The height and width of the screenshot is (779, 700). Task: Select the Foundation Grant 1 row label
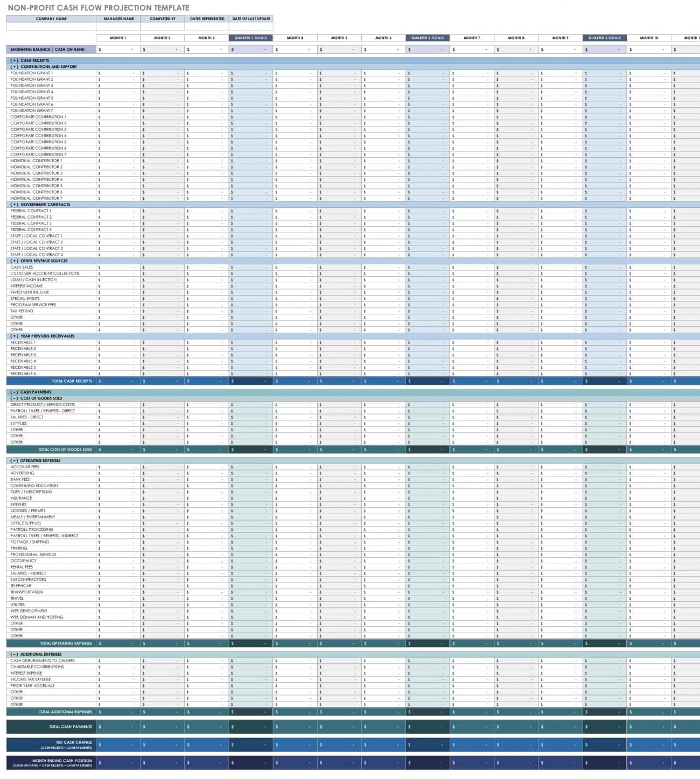coord(32,73)
